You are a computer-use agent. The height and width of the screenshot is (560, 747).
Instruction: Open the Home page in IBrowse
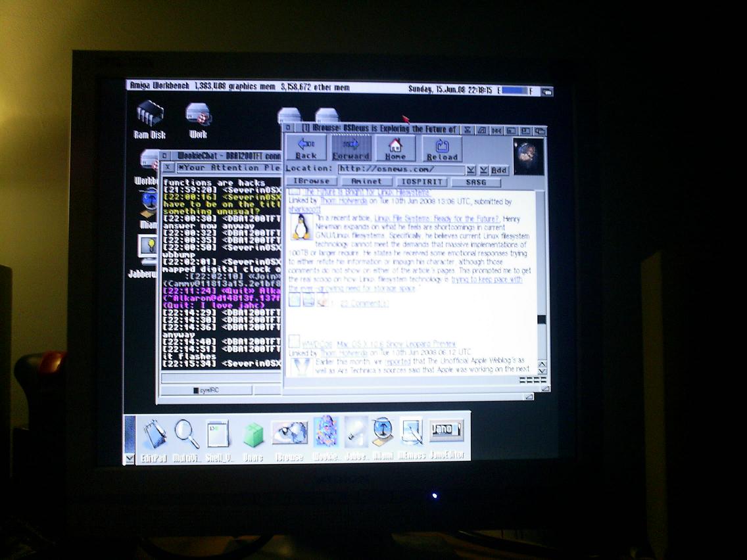(x=395, y=149)
